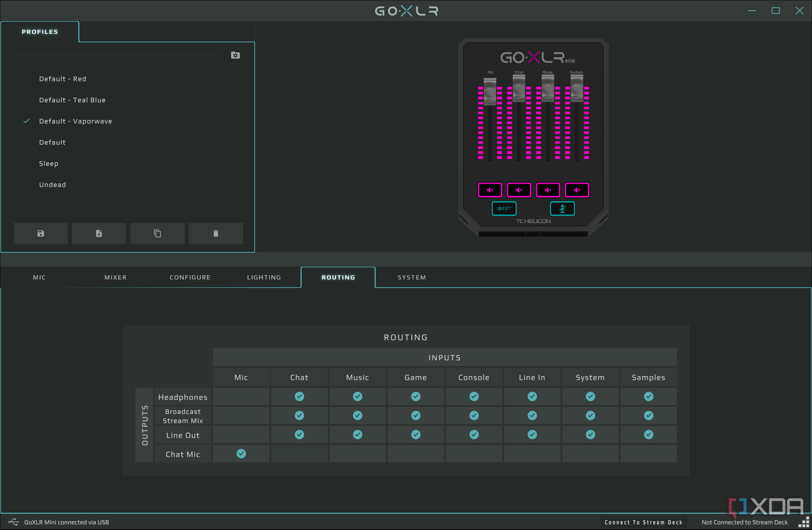Toggle System routing to Broadcast Stream Mix
Screen dimensions: 812x530
click(590, 416)
